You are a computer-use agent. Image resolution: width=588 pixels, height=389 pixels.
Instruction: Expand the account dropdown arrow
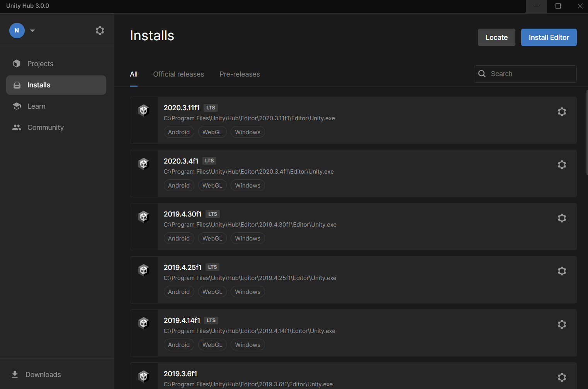pyautogui.click(x=32, y=31)
